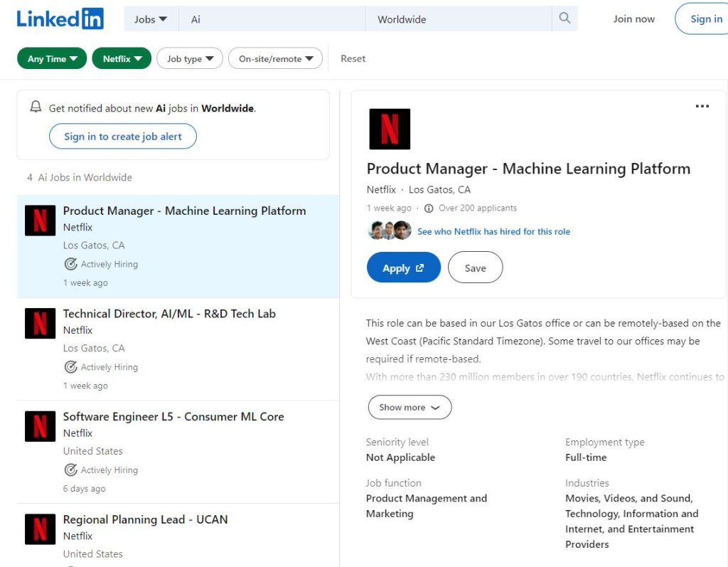Open See who Netflix has hired link
This screenshot has width=728, height=567.
(493, 231)
